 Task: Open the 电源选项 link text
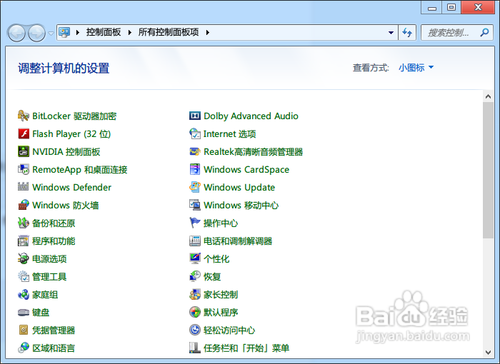point(49,259)
